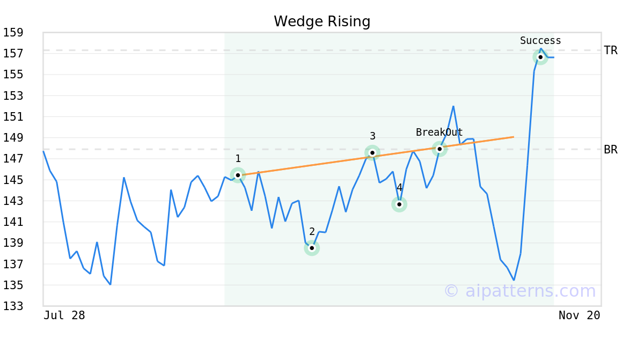Click the 153 y-axis price label
Viewport: 644px width, 338px height.
pos(13,95)
